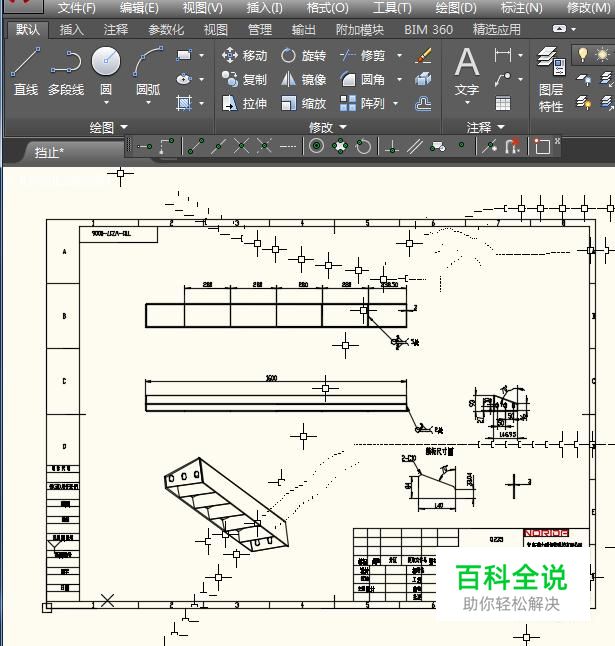Open the 修剪 trim dropdown arrow

pos(399,55)
